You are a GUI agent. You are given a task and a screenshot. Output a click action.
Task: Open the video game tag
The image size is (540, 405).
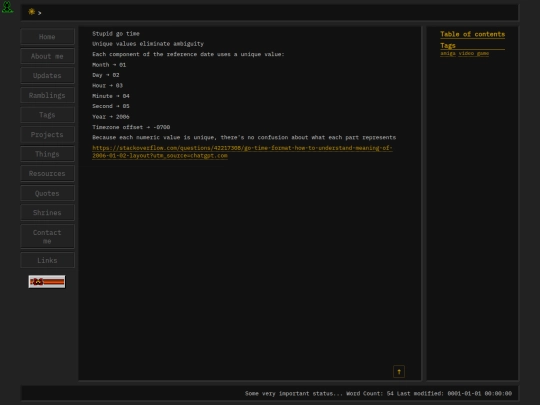pos(474,53)
